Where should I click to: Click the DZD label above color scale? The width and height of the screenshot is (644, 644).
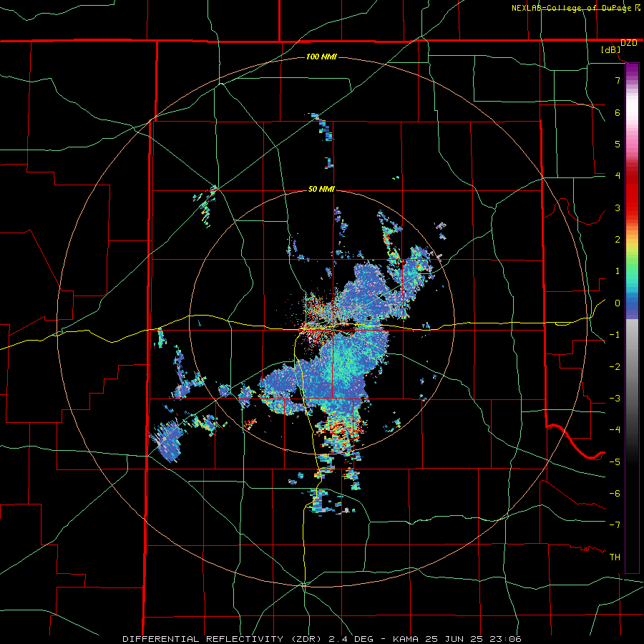pos(629,43)
